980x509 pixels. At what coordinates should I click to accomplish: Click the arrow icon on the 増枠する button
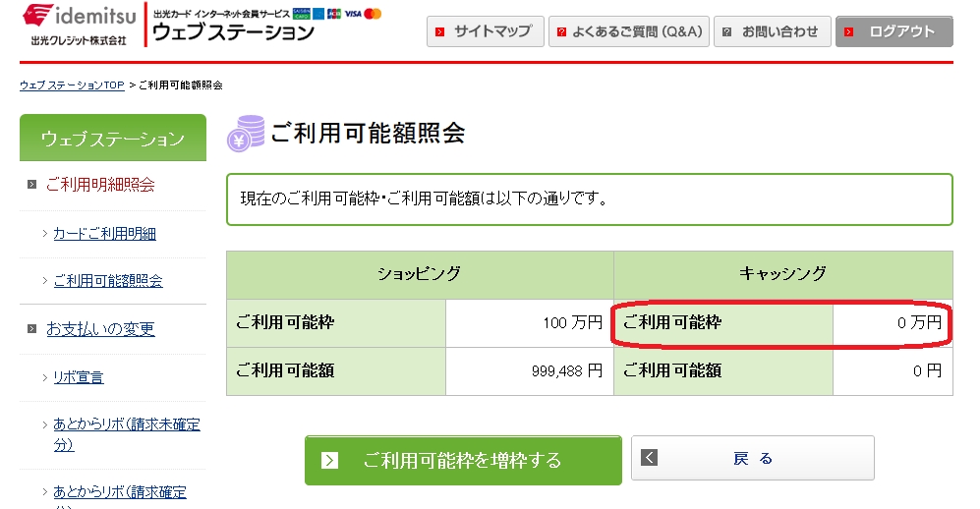tap(331, 460)
